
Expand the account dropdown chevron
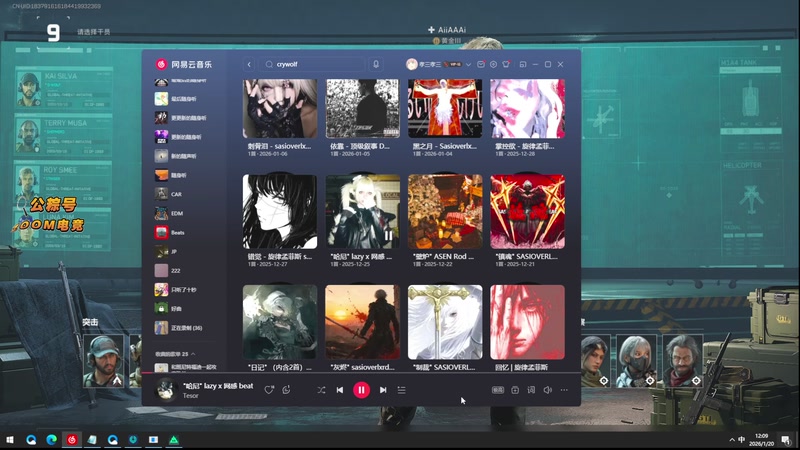click(468, 65)
